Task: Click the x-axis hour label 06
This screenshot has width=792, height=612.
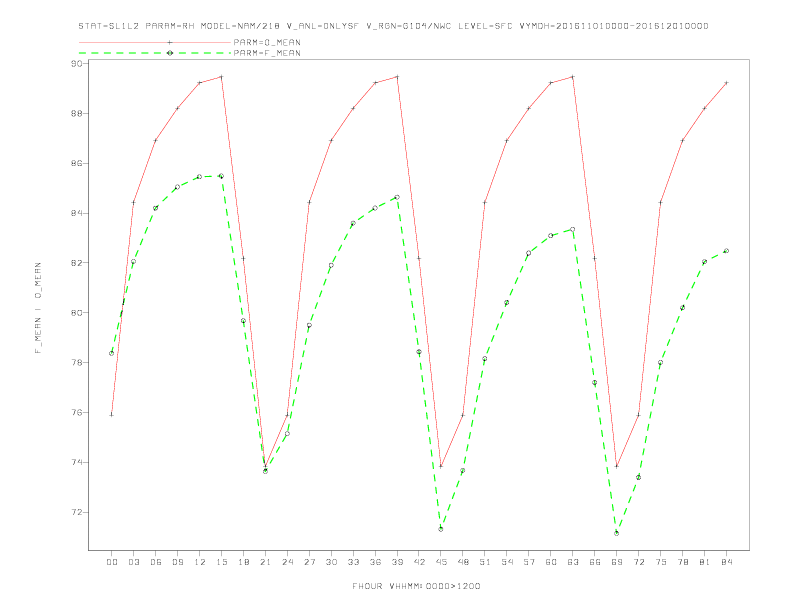Action: 156,562
